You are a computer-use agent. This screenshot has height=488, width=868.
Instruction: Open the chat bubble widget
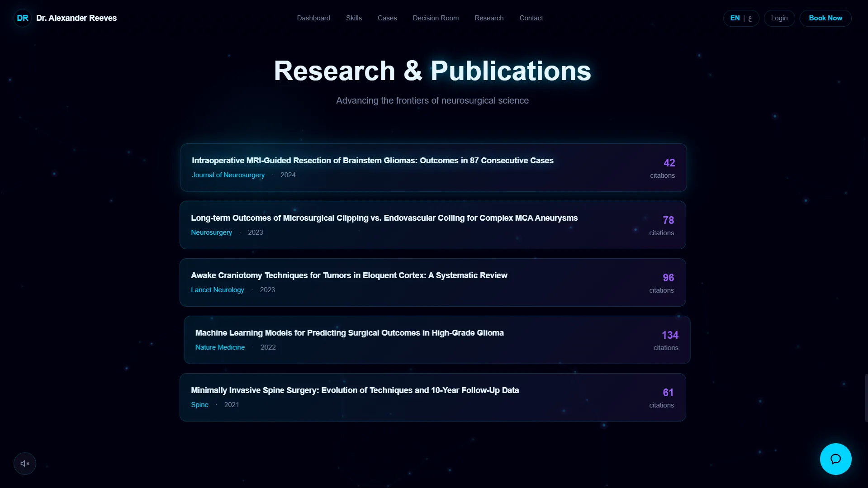835,459
